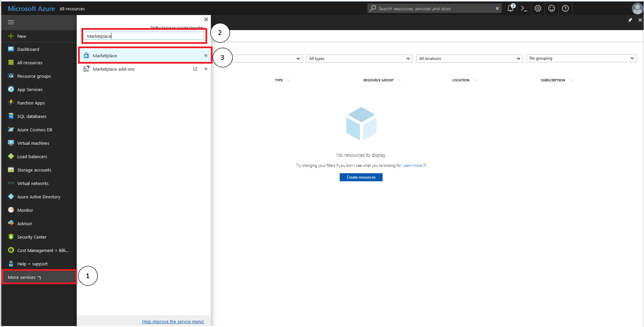Open Storage accounts from sidebar

click(34, 170)
